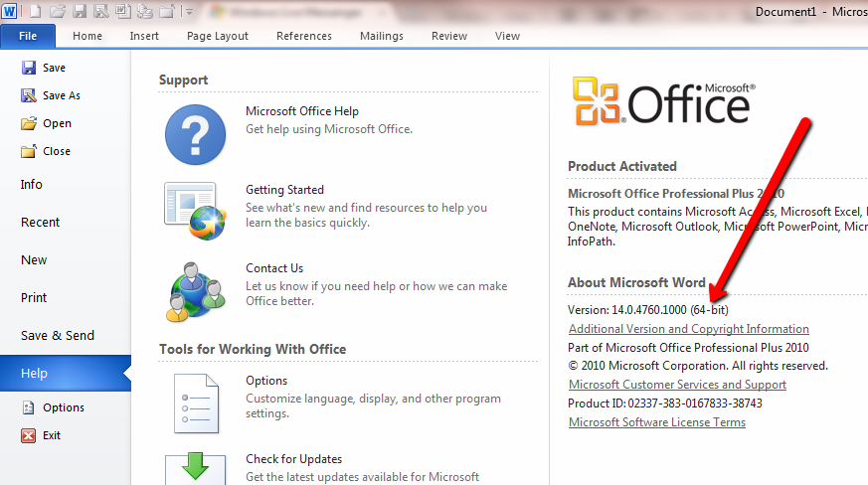This screenshot has height=485, width=868.
Task: Click the Open folder icon in sidebar
Action: click(x=29, y=123)
